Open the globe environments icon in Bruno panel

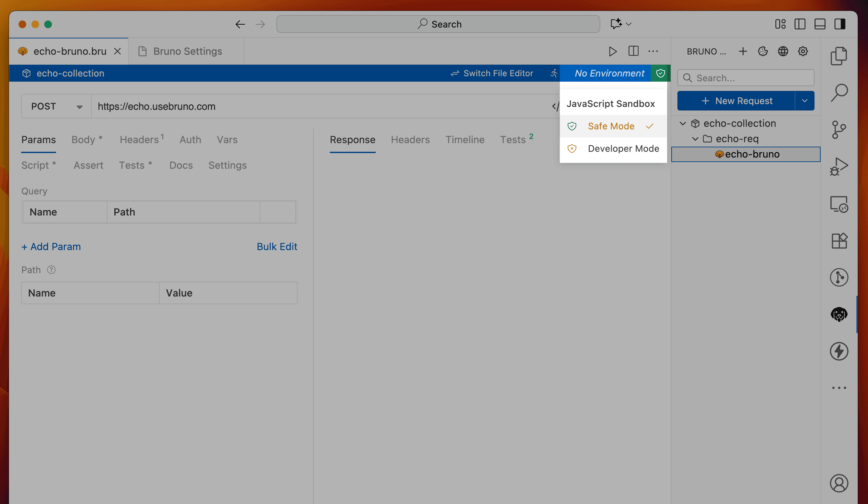(783, 51)
